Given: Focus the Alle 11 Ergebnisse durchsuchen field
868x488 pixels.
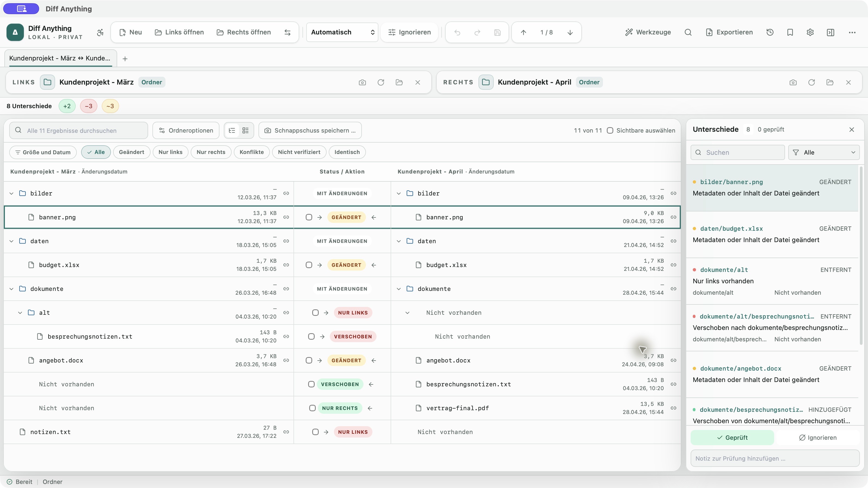Looking at the screenshot, I should click(78, 130).
